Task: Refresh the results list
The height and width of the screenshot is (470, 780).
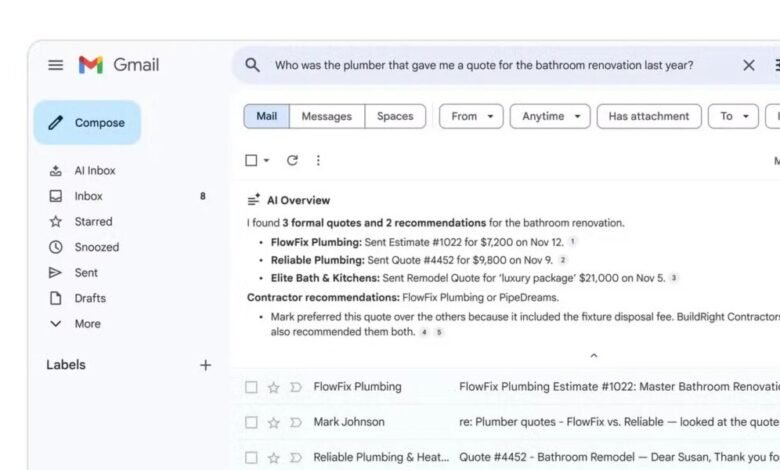Action: [292, 160]
